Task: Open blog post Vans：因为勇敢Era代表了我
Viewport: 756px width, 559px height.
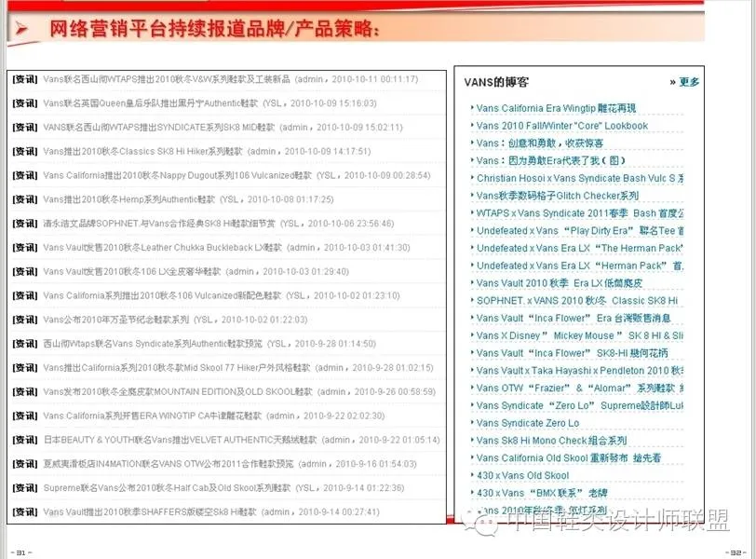Action: [x=550, y=160]
